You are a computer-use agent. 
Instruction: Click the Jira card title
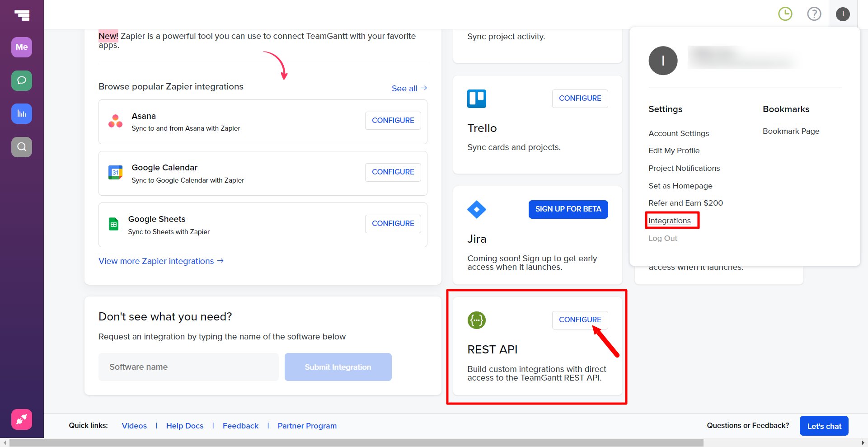click(x=477, y=239)
